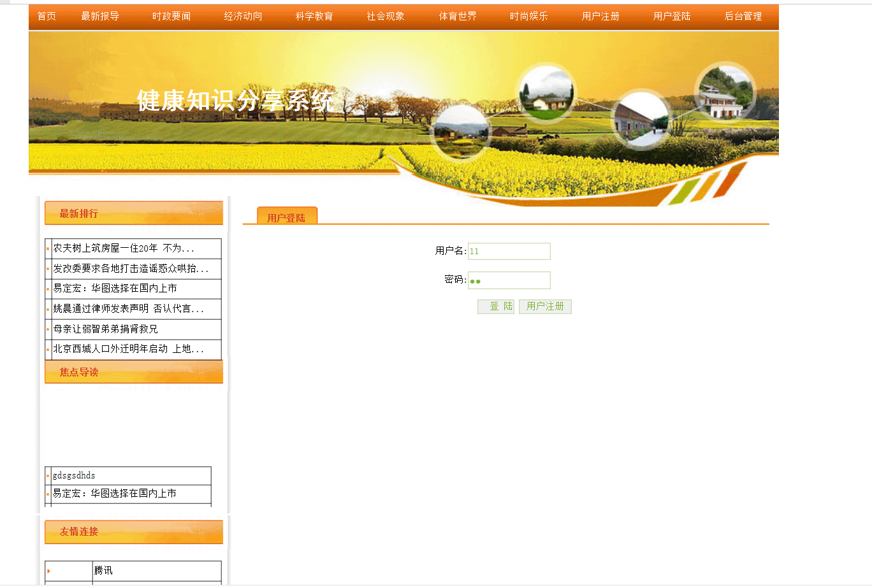Click 用户注册 in the top navigation
This screenshot has width=872, height=588.
[x=600, y=16]
